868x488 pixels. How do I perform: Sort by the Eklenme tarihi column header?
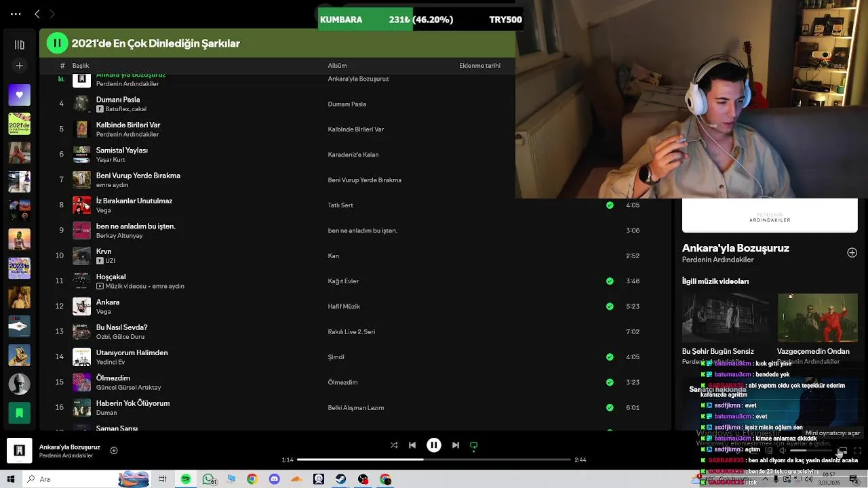(x=479, y=66)
